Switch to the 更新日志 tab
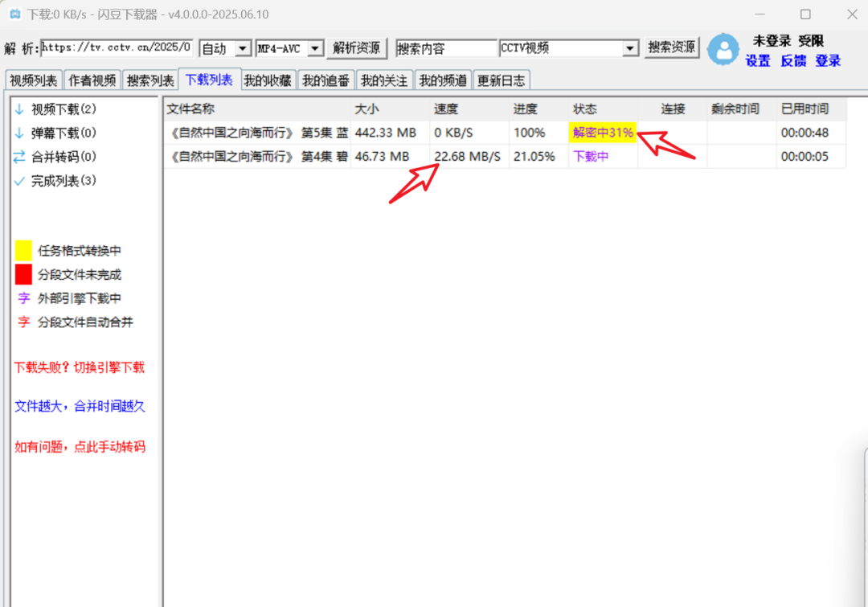868x607 pixels. tap(501, 80)
